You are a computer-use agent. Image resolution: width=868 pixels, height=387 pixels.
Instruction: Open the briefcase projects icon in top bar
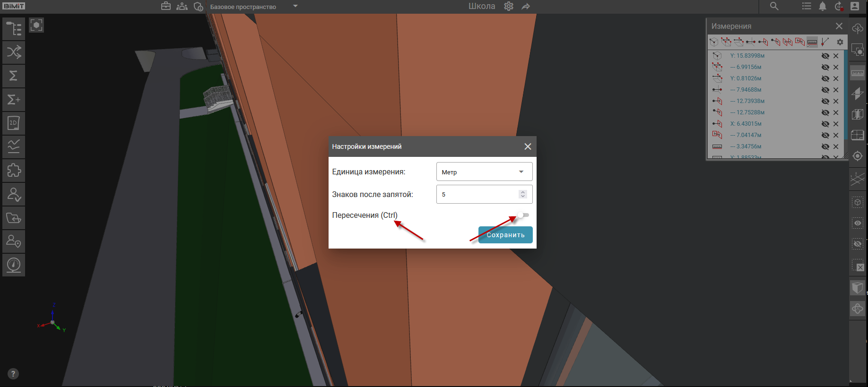point(165,6)
